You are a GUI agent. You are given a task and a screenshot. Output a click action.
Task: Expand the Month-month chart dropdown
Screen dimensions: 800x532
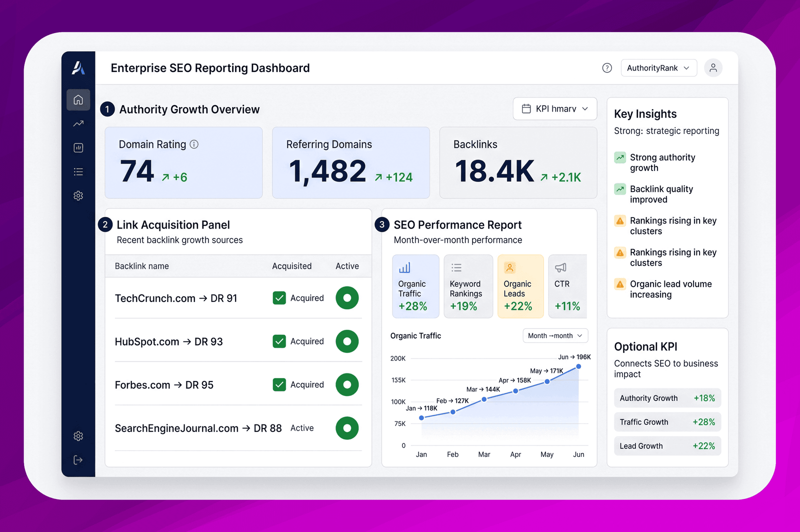(x=555, y=335)
